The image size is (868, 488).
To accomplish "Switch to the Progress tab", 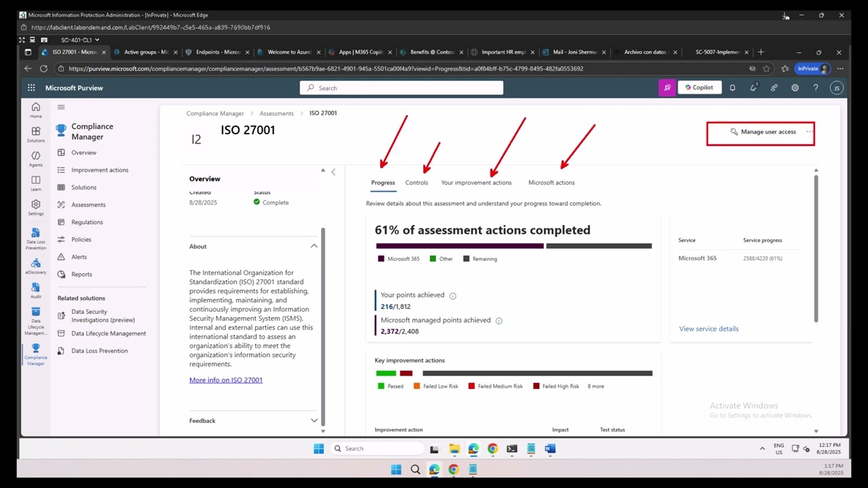I will pyautogui.click(x=383, y=182).
